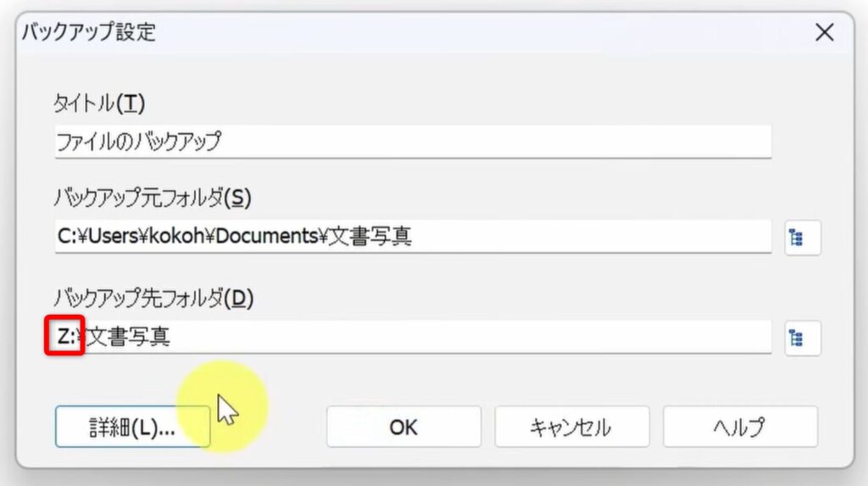The height and width of the screenshot is (486, 868).
Task: Close the バックアップ設定 dialog
Action: click(x=824, y=33)
